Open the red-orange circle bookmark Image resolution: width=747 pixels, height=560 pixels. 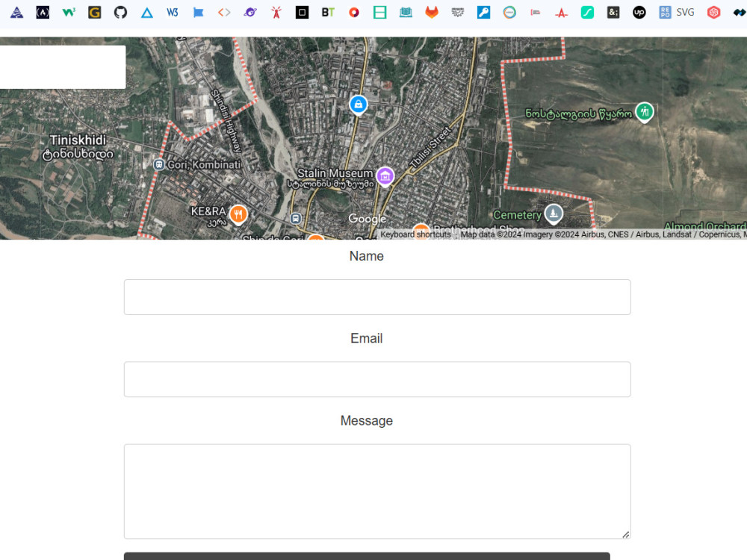click(x=354, y=13)
